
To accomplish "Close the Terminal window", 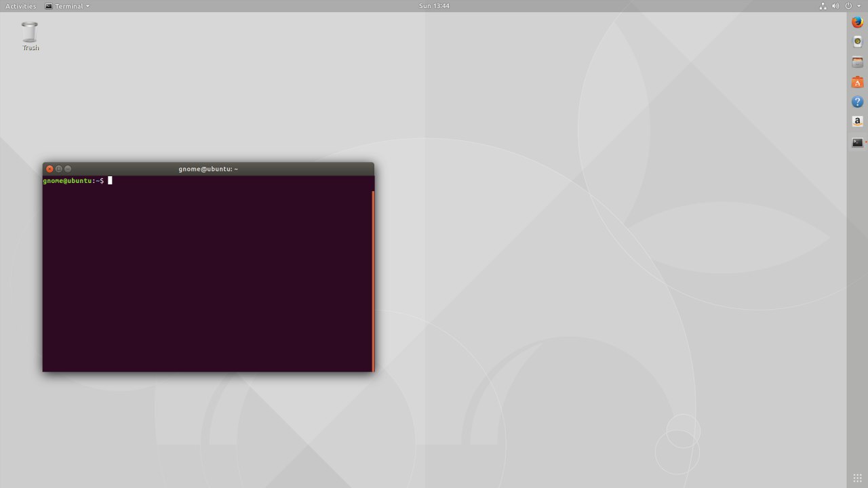I will [x=50, y=169].
